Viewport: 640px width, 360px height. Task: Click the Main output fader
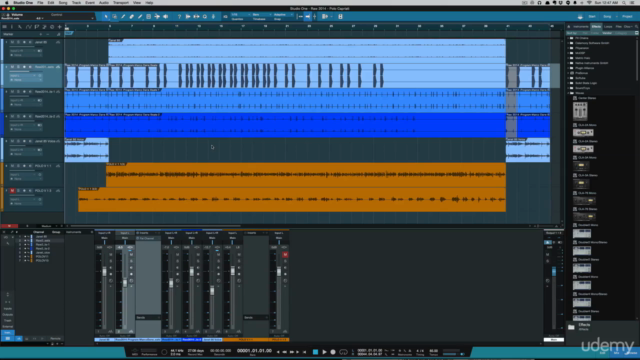pyautogui.click(x=554, y=271)
